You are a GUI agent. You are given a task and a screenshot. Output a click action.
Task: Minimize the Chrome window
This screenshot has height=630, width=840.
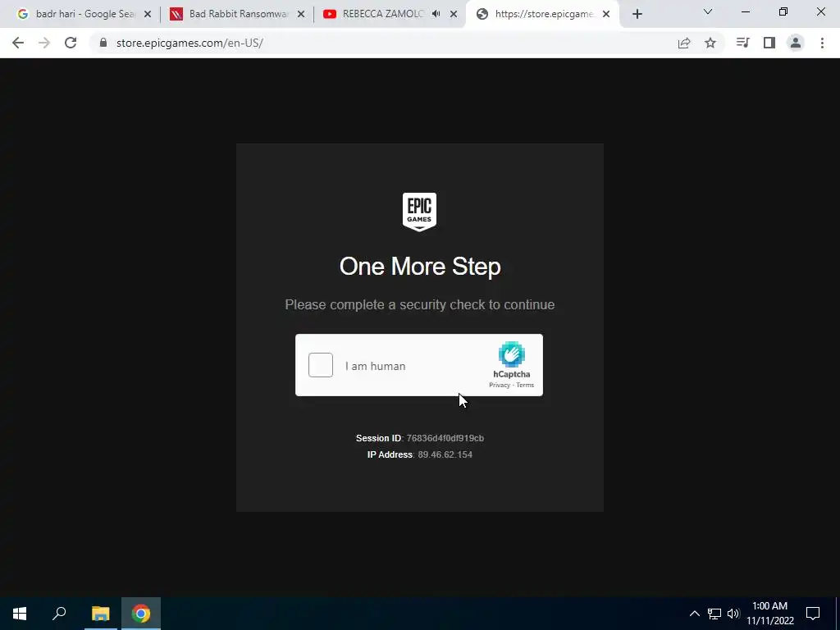tap(746, 11)
